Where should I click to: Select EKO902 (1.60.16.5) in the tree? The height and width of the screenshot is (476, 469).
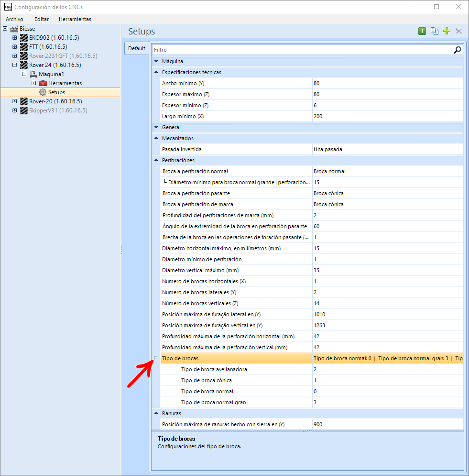pyautogui.click(x=54, y=38)
